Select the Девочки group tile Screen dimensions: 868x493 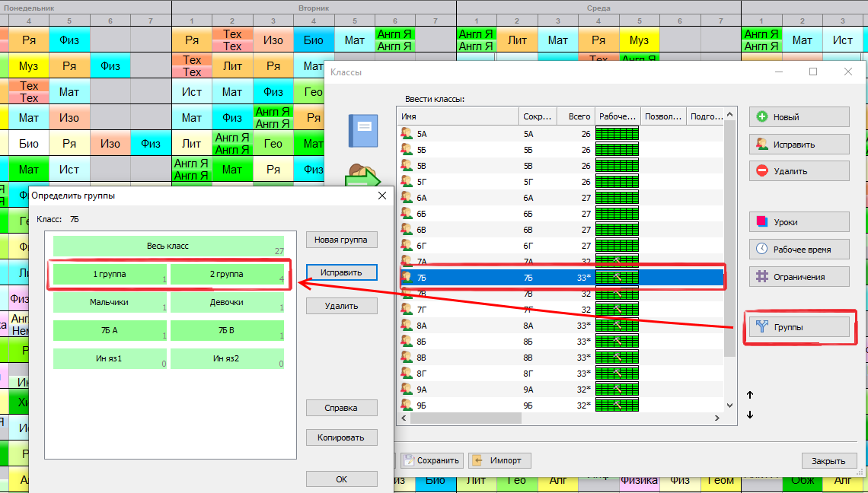coord(227,302)
